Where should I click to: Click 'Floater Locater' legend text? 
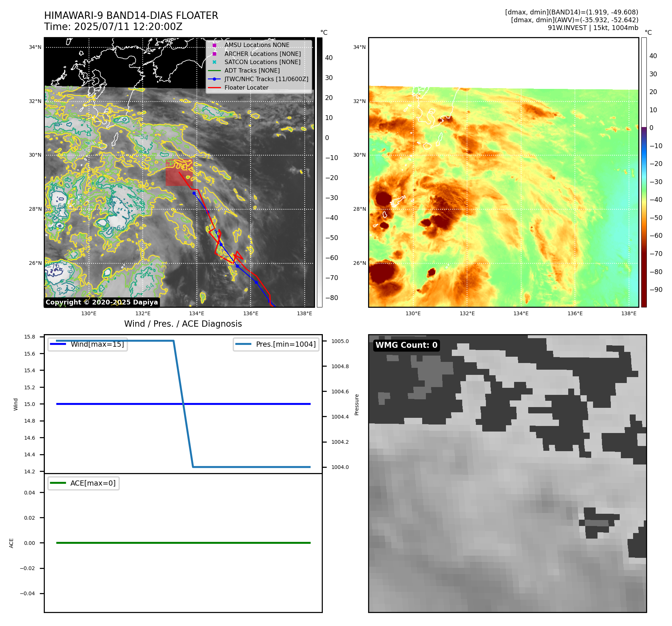click(x=246, y=88)
